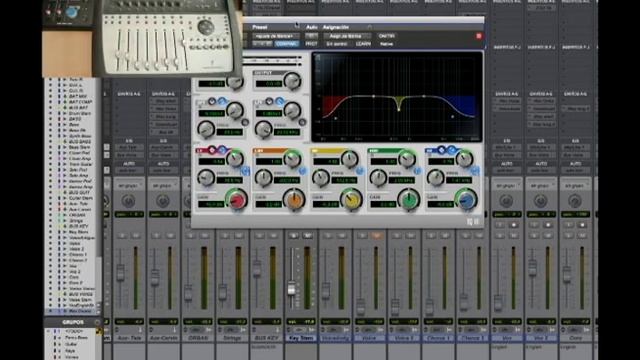Open the automation mode selector on Aux-Tele
Viewport: 640px width, 360px height.
pos(128,170)
